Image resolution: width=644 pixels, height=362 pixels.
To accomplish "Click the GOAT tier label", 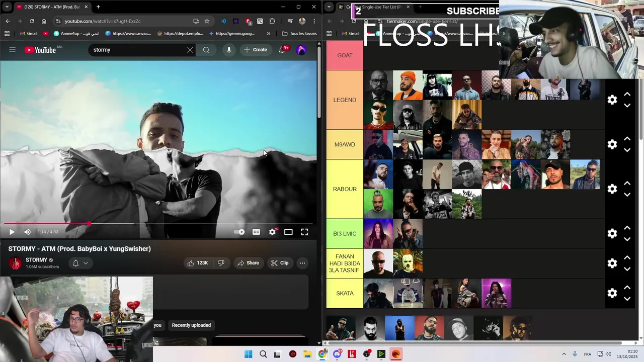I will [345, 55].
